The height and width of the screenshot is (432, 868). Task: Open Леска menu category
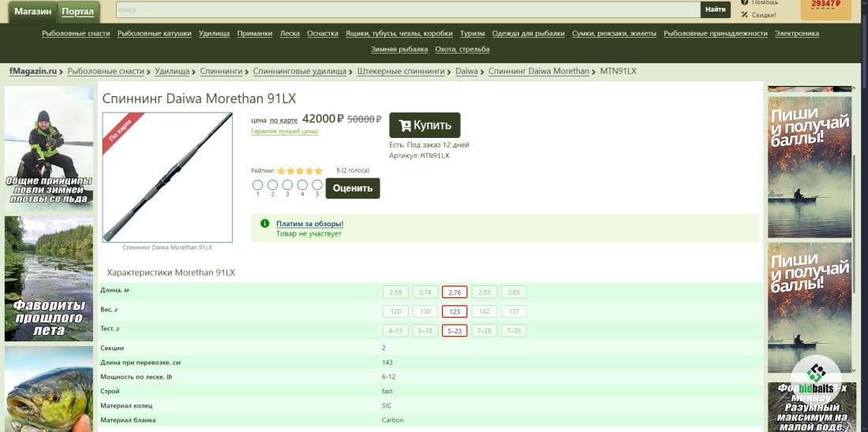tap(290, 33)
